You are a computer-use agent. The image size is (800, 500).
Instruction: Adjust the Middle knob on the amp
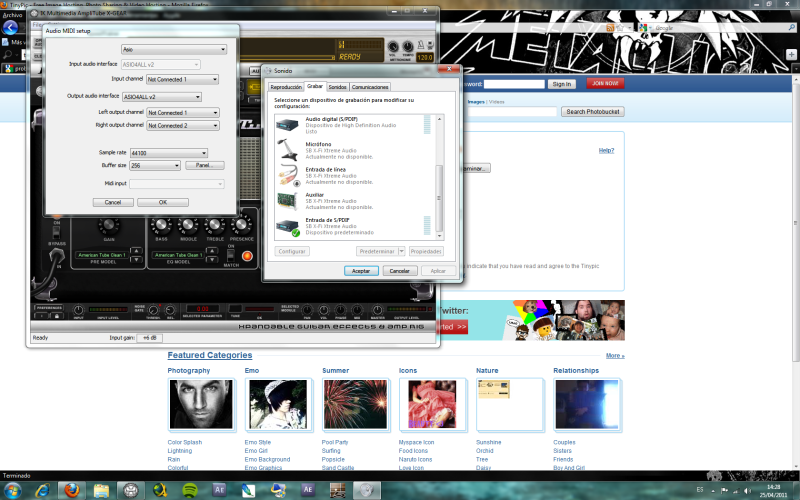188,224
